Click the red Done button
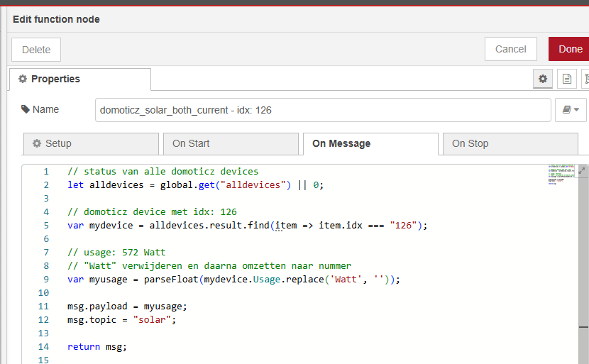 click(569, 49)
